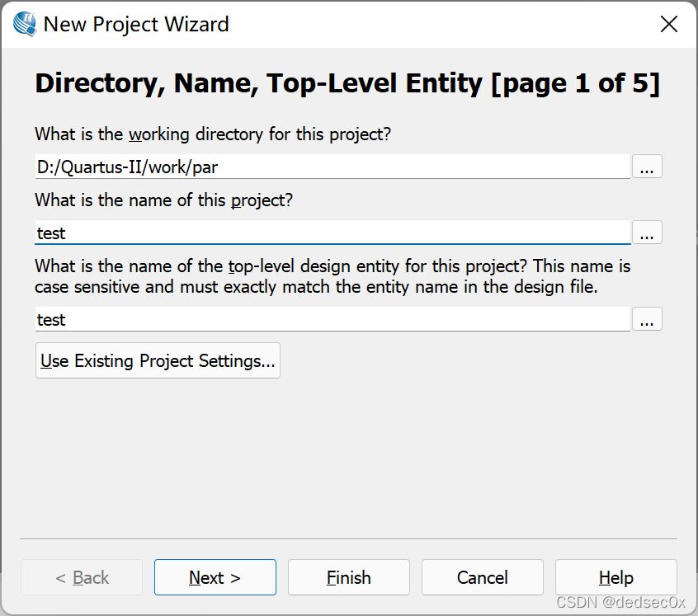Click the disabled Back button
The image size is (698, 616).
[x=82, y=577]
